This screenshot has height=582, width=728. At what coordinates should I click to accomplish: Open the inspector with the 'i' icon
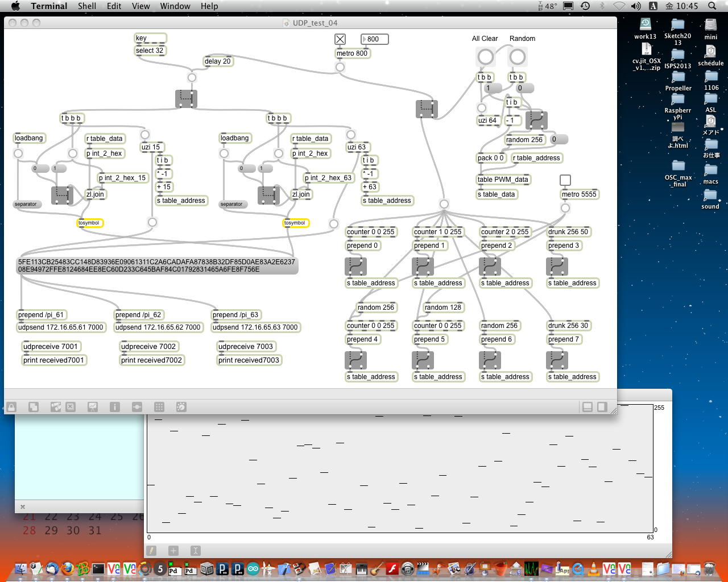click(x=115, y=407)
